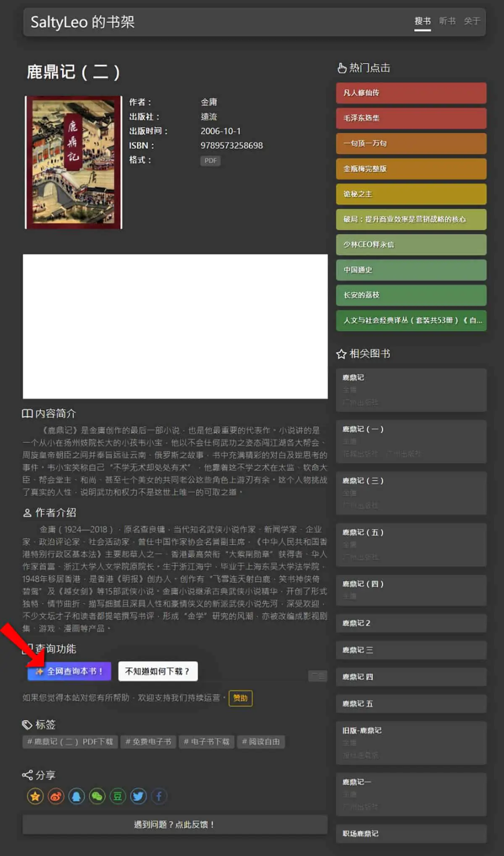Click the 全网查询本书 button
504x856 pixels.
[x=69, y=671]
